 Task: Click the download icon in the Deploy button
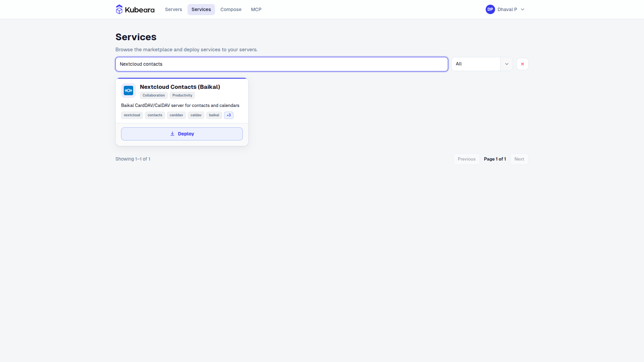pyautogui.click(x=172, y=134)
